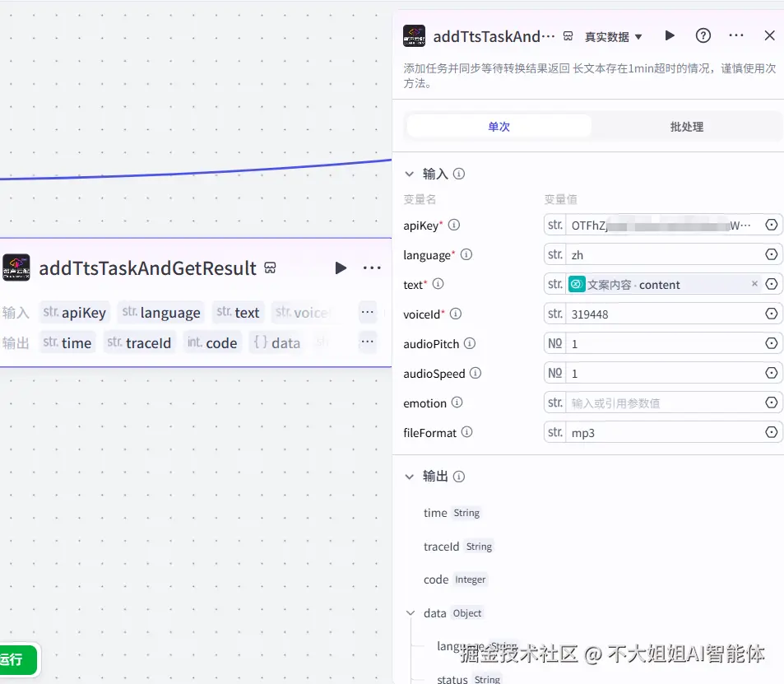Collapse the 输入 section chevron
This screenshot has width=784, height=684.
409,174
